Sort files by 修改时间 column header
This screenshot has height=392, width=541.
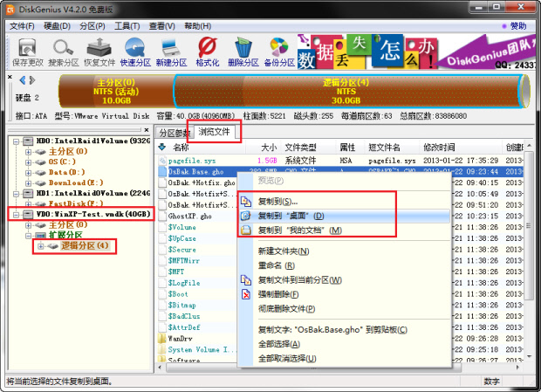(x=461, y=148)
